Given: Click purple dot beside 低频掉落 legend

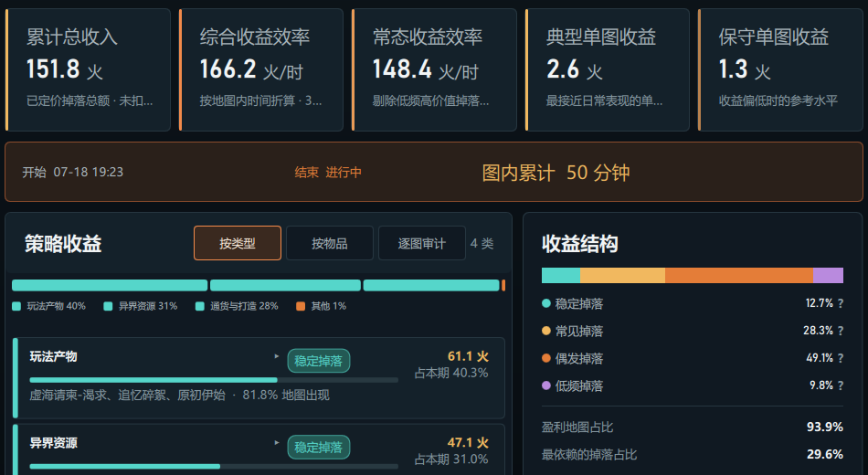Looking at the screenshot, I should coord(545,385).
